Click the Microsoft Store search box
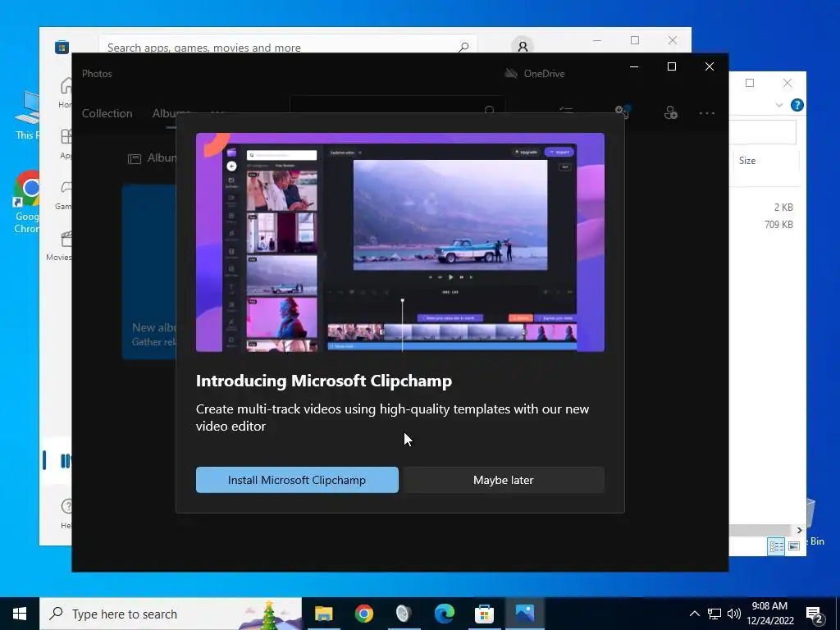Image resolution: width=840 pixels, height=630 pixels. coord(288,45)
